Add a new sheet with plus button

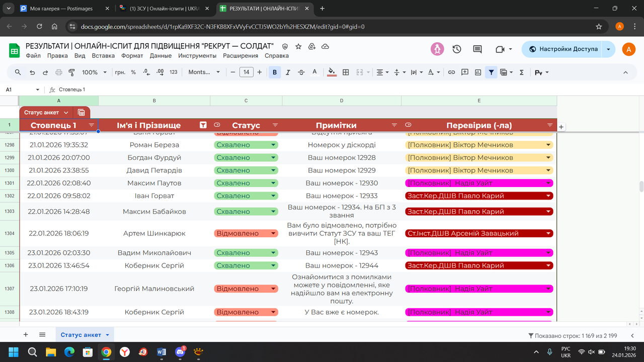point(26,334)
